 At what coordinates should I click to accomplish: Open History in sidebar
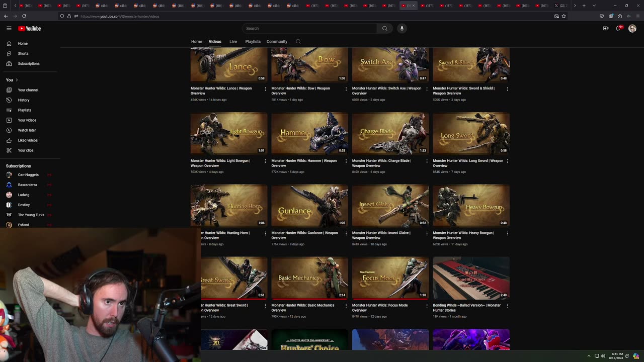click(x=30, y=100)
